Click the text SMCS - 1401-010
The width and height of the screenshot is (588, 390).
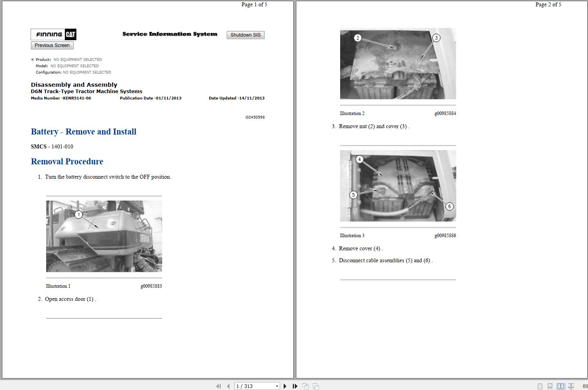pyautogui.click(x=52, y=146)
